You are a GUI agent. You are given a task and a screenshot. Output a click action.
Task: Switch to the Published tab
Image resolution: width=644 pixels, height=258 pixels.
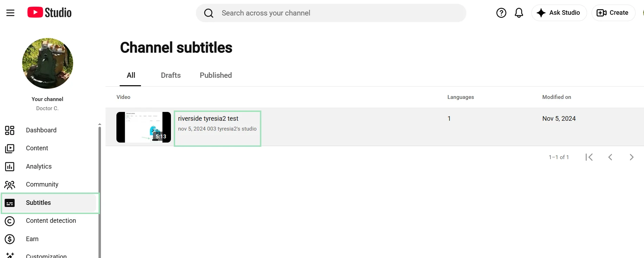coord(216,75)
